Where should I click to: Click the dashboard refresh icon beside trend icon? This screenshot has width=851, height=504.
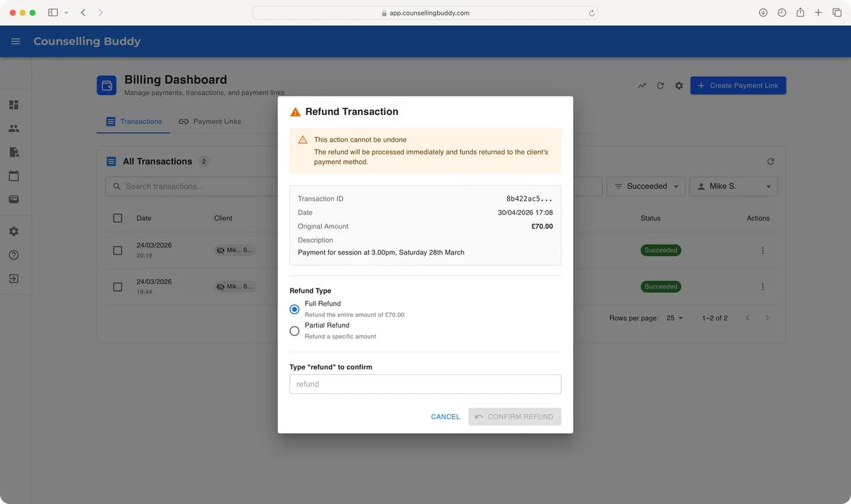point(660,86)
